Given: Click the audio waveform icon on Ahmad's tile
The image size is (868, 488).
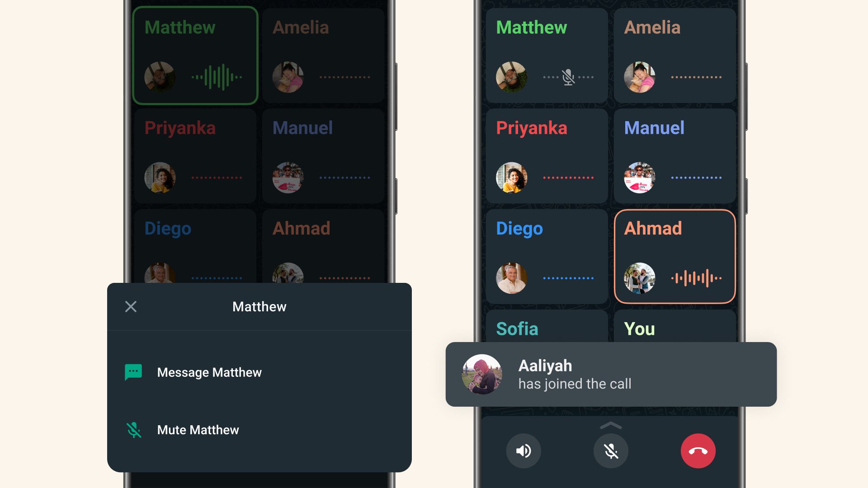Looking at the screenshot, I should (x=694, y=277).
